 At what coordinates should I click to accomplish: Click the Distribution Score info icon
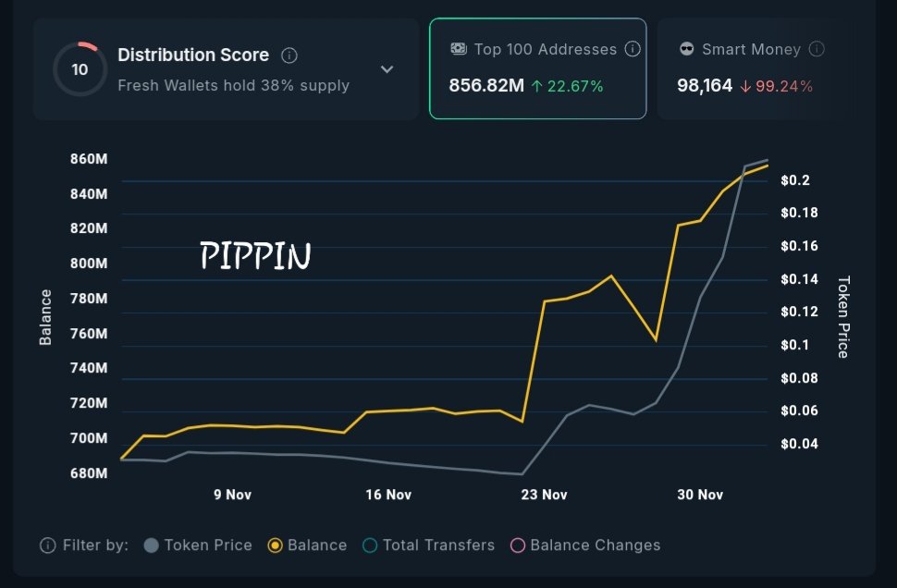pyautogui.click(x=289, y=55)
